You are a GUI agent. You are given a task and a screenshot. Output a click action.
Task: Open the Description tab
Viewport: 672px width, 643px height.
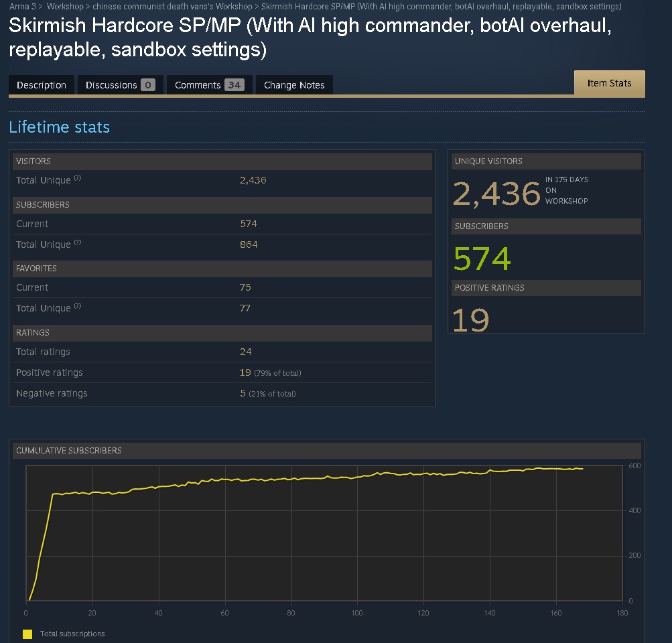coord(42,85)
